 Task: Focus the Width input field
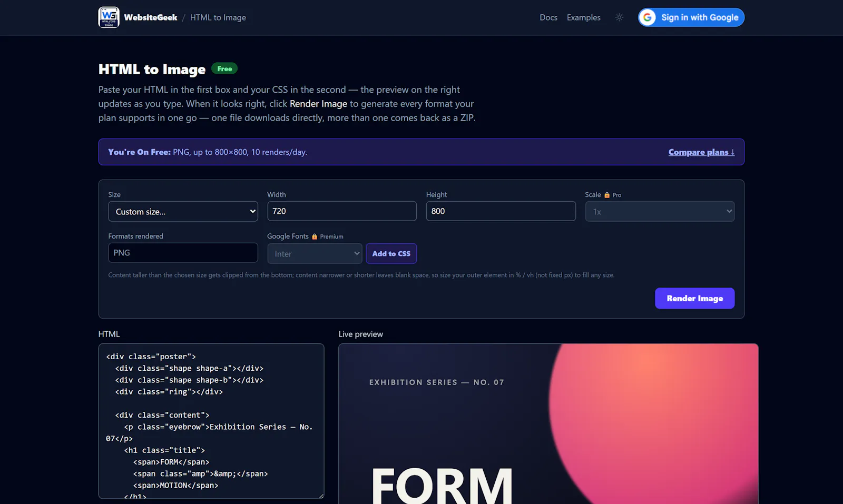pyautogui.click(x=342, y=211)
